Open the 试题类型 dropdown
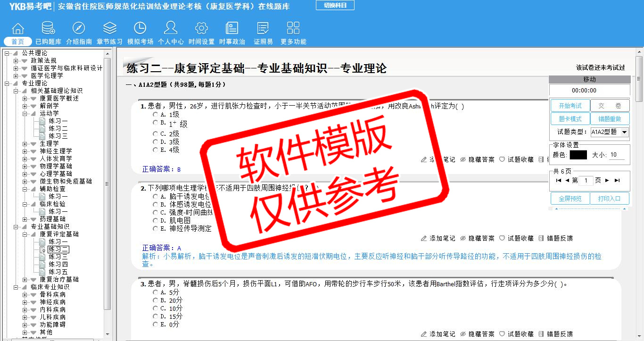This screenshot has width=644, height=341. coord(609,132)
